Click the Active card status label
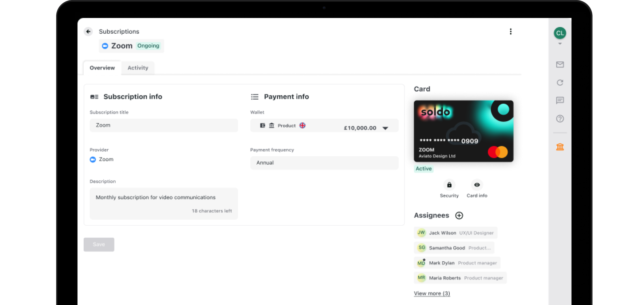 pyautogui.click(x=423, y=169)
